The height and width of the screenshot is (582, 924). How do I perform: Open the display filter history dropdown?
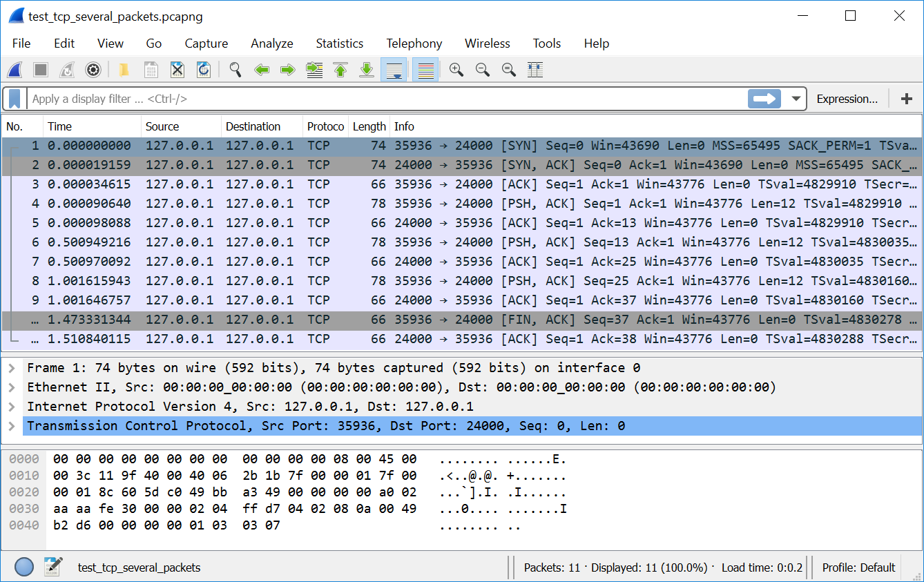click(x=796, y=99)
